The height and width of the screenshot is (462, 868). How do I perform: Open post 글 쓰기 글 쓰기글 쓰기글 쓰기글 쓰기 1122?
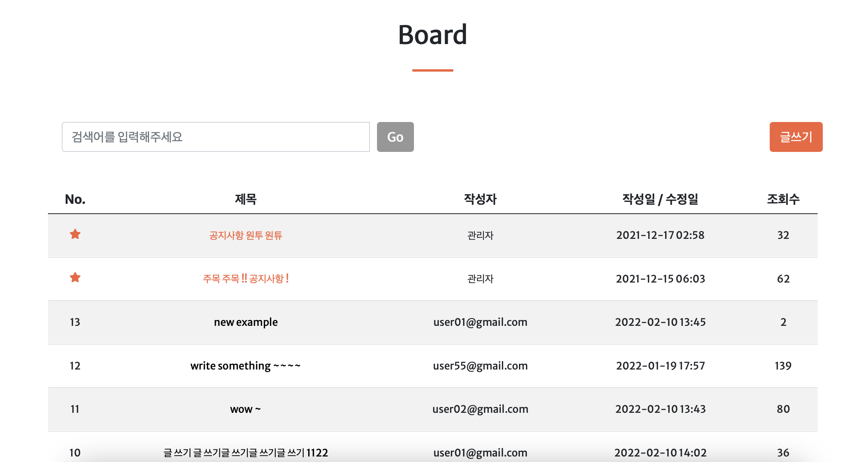(245, 453)
